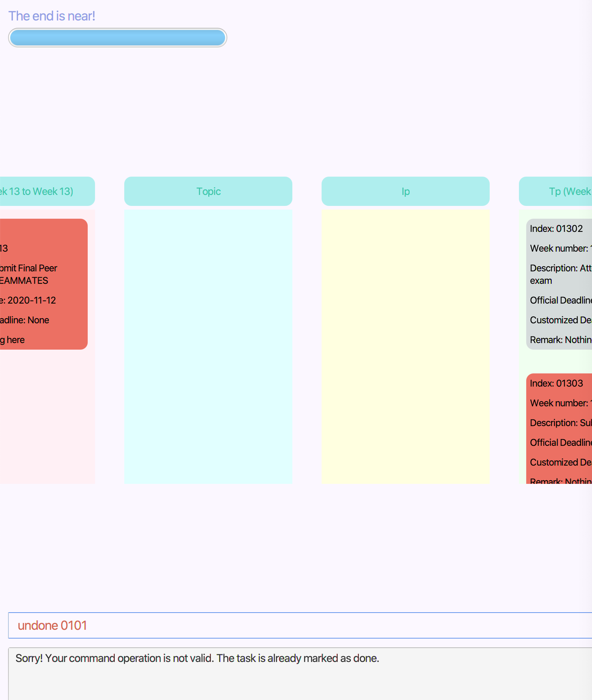Select the Topic column header
The image size is (592, 700).
point(208,191)
